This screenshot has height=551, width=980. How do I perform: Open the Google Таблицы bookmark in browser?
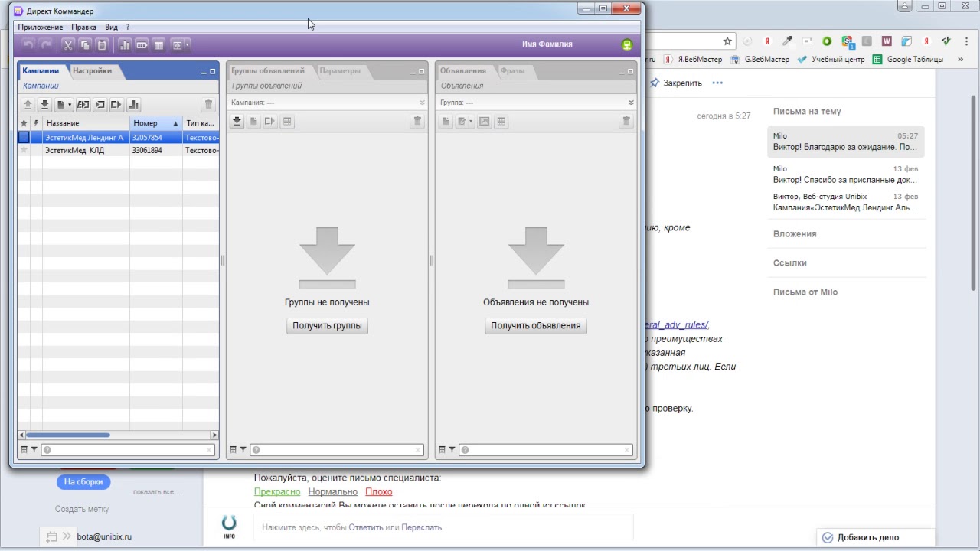[x=908, y=59]
